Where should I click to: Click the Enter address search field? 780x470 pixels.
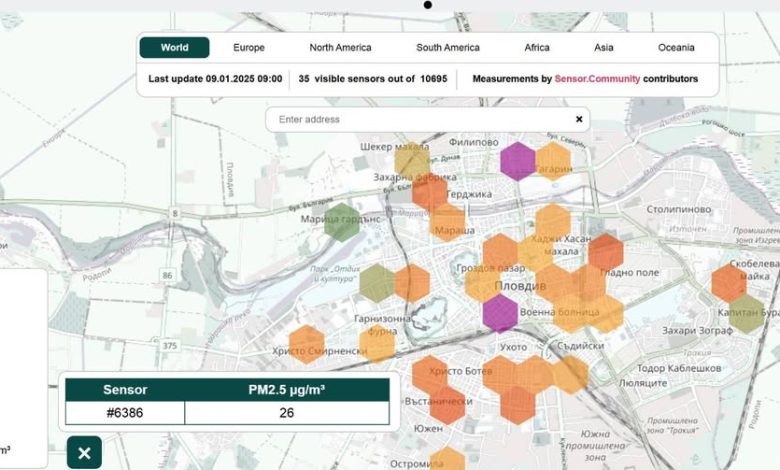pyautogui.click(x=420, y=119)
